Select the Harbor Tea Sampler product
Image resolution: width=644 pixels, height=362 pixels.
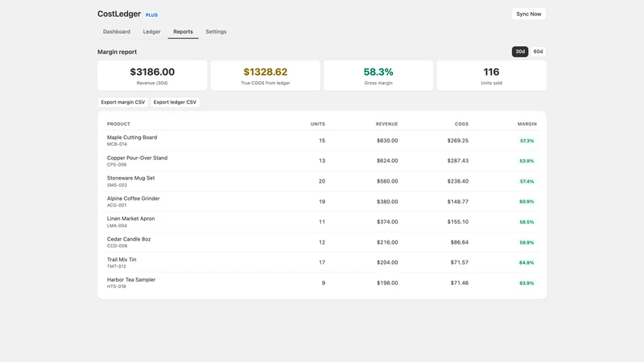pos(131,280)
